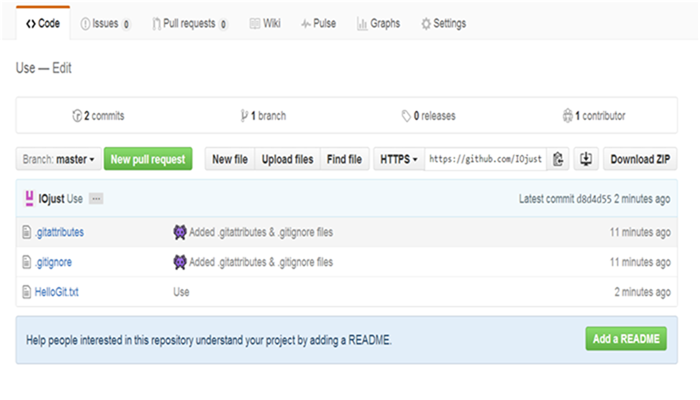Click the Pull requests counter badge 0

pyautogui.click(x=223, y=25)
